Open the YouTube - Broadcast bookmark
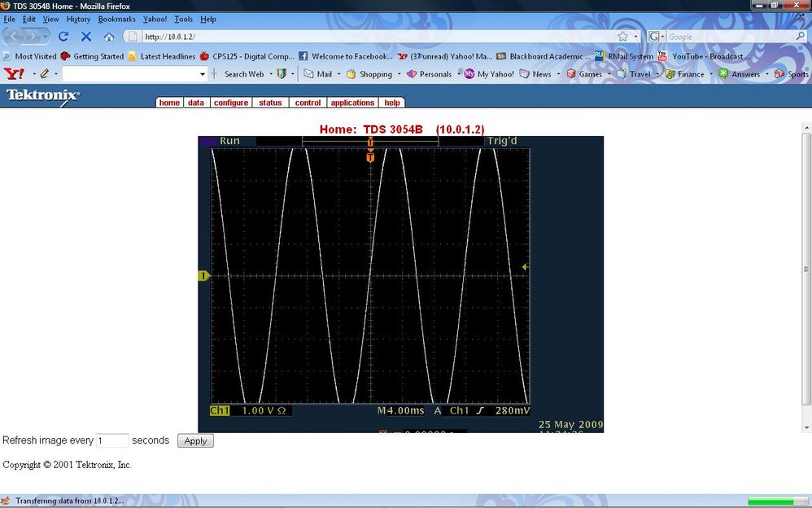The height and width of the screenshot is (508, 812). point(704,56)
